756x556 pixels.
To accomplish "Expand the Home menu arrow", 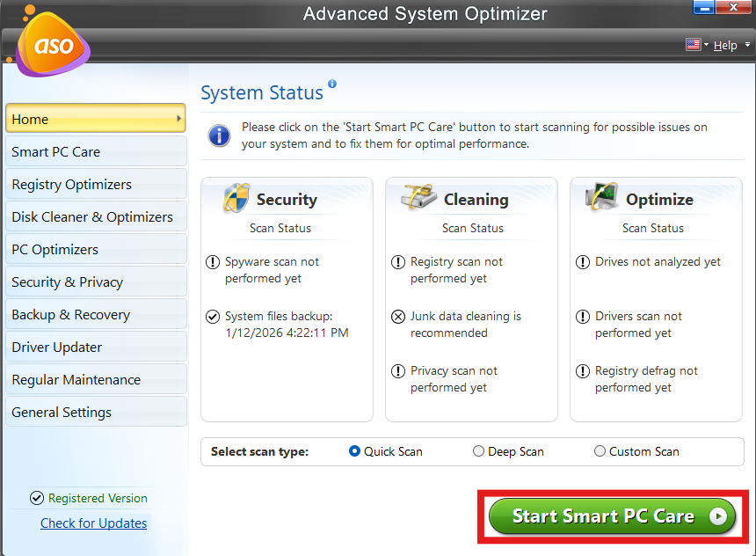I will pos(178,119).
